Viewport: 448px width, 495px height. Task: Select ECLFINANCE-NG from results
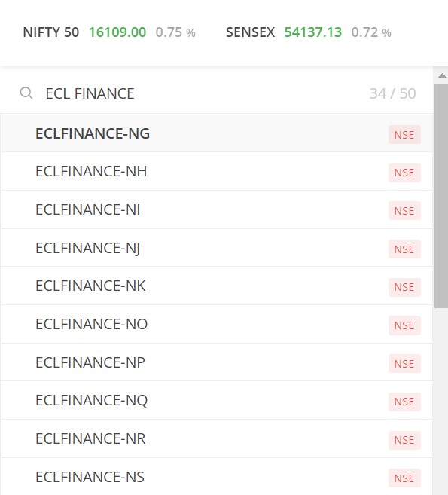[216, 133]
